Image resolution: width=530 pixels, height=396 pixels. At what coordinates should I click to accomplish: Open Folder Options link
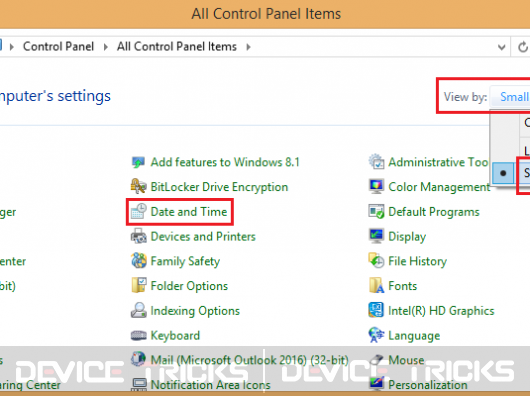(189, 286)
